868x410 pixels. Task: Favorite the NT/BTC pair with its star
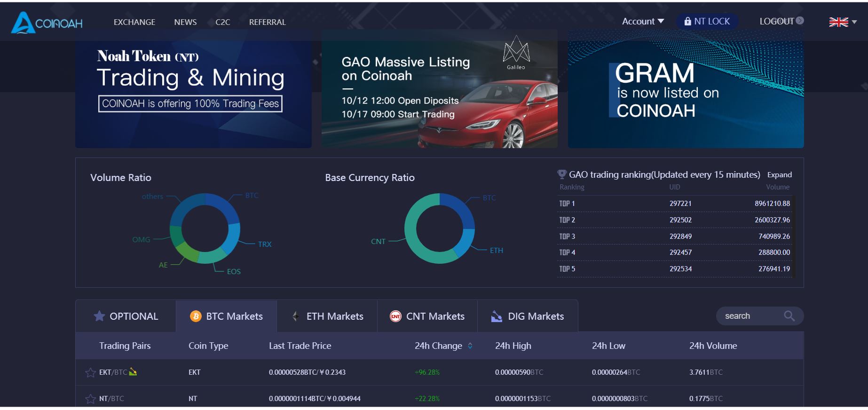pyautogui.click(x=90, y=399)
